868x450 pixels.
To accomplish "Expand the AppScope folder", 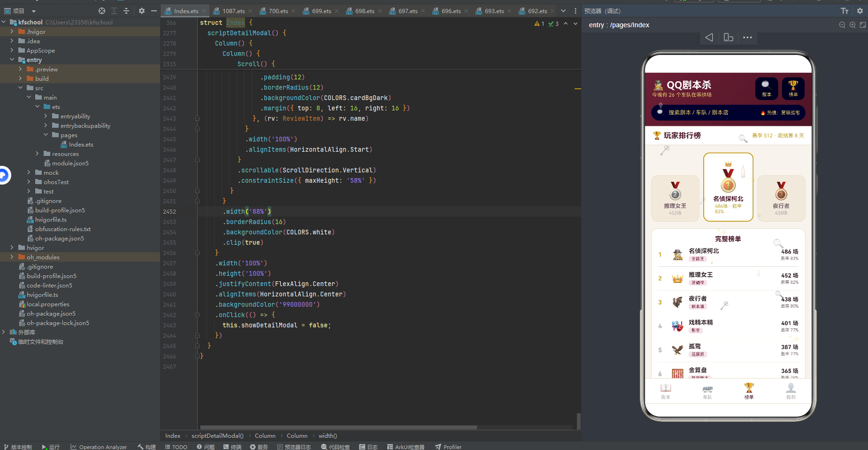I will (x=12, y=50).
